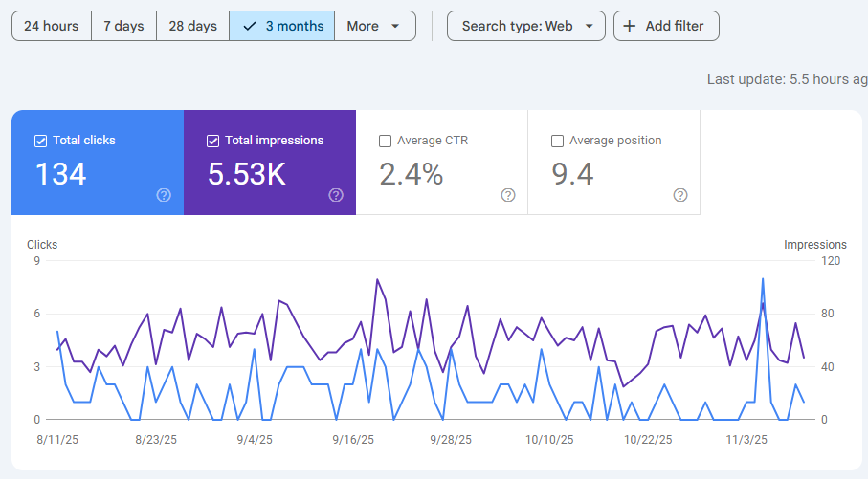This screenshot has height=480, width=868.
Task: Click help icon on Total impressions card
Action: (336, 195)
